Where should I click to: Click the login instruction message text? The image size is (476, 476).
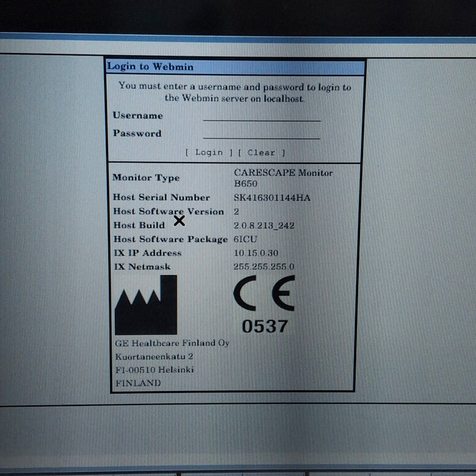(x=235, y=92)
